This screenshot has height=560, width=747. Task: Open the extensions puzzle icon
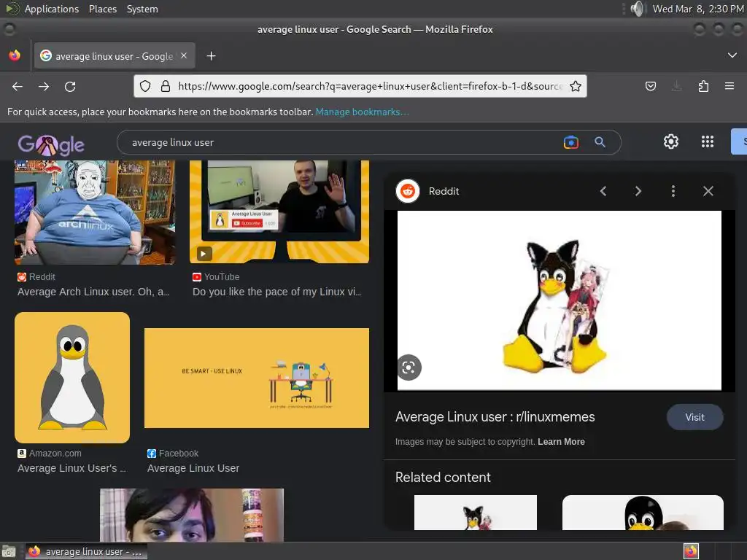(703, 86)
